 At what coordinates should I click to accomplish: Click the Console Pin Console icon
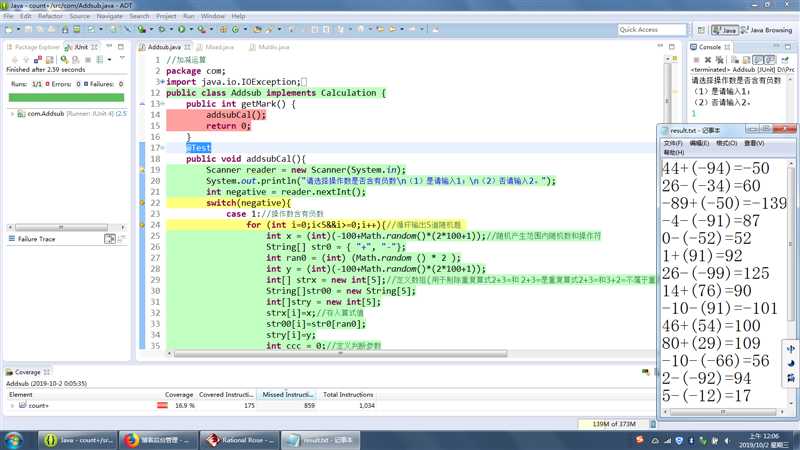785,60
